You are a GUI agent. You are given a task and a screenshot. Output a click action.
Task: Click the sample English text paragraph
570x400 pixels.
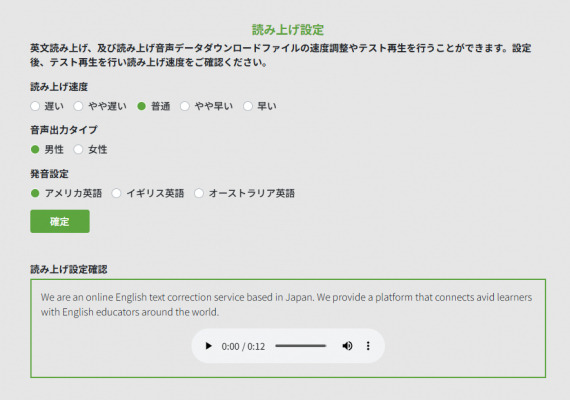coord(286,304)
